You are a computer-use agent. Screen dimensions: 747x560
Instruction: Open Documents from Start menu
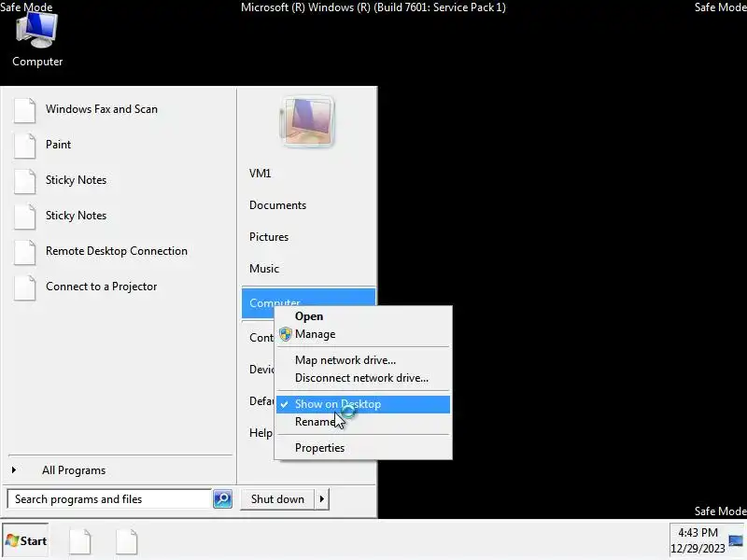[277, 205]
